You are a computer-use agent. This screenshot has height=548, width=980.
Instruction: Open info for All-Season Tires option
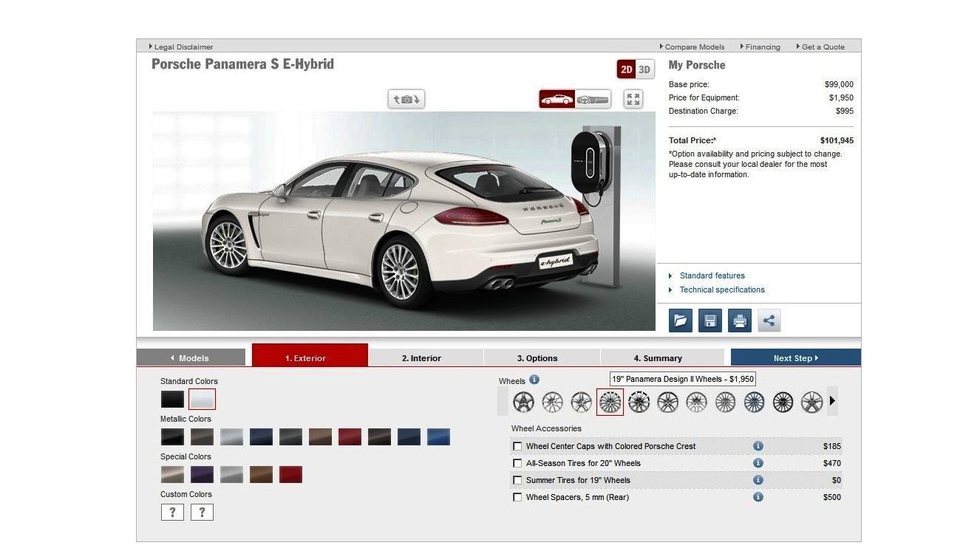(758, 463)
